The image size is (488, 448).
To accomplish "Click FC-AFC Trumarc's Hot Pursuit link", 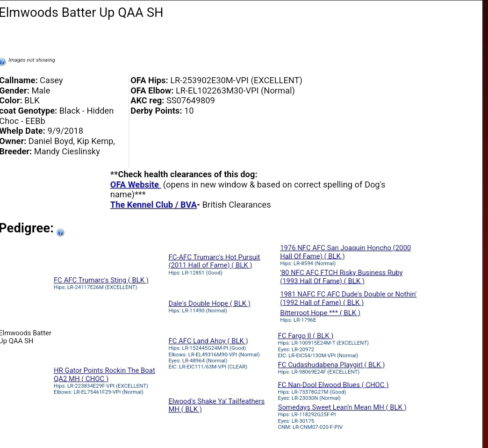I will (x=214, y=257).
